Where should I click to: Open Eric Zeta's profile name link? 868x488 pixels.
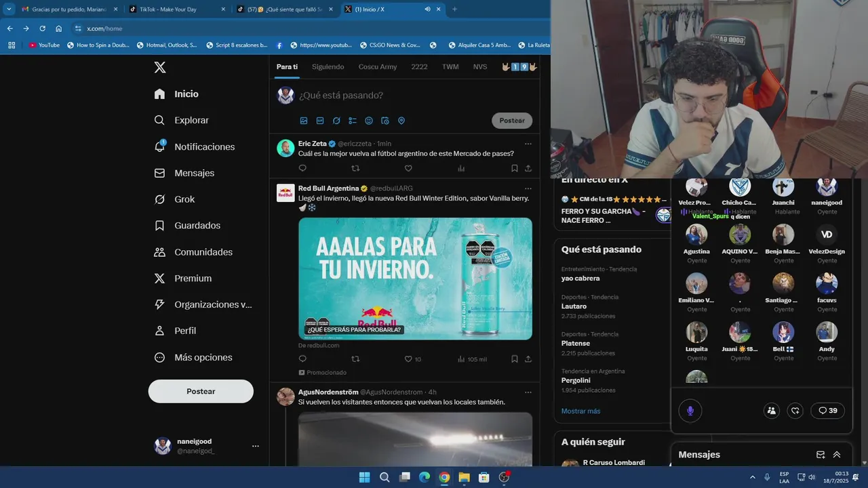click(313, 144)
